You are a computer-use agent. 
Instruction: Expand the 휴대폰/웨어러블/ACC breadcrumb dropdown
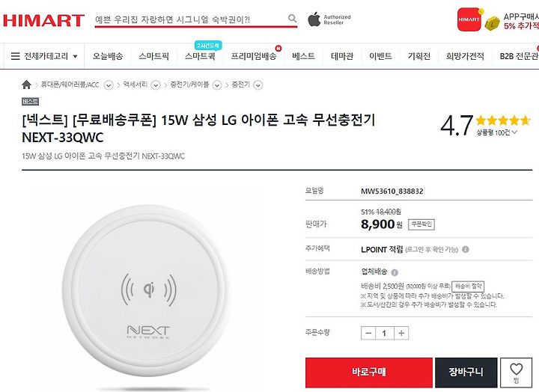(109, 85)
